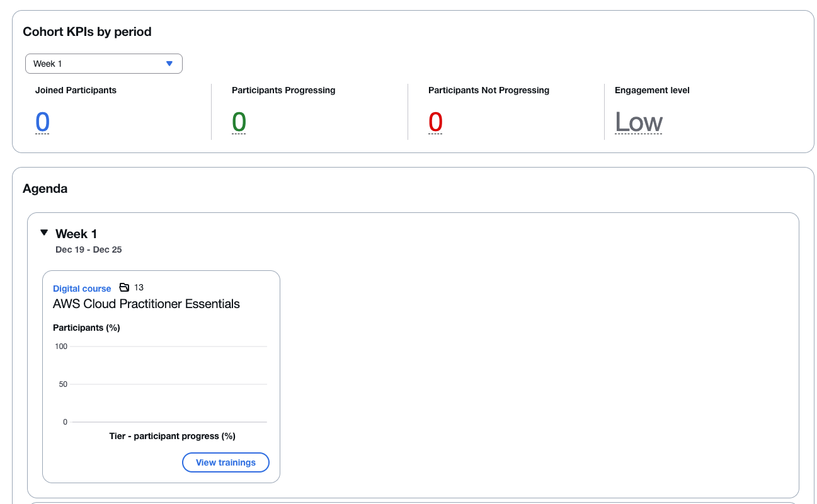
Task: Click the Agenda section heading
Action: click(45, 188)
